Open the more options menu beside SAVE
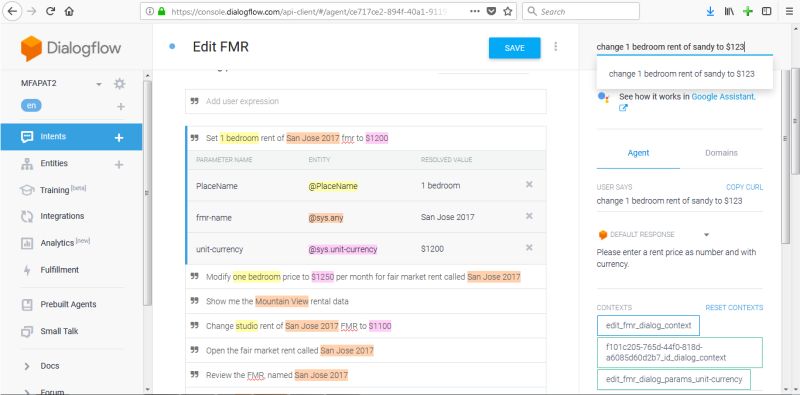800x395 pixels. [556, 47]
